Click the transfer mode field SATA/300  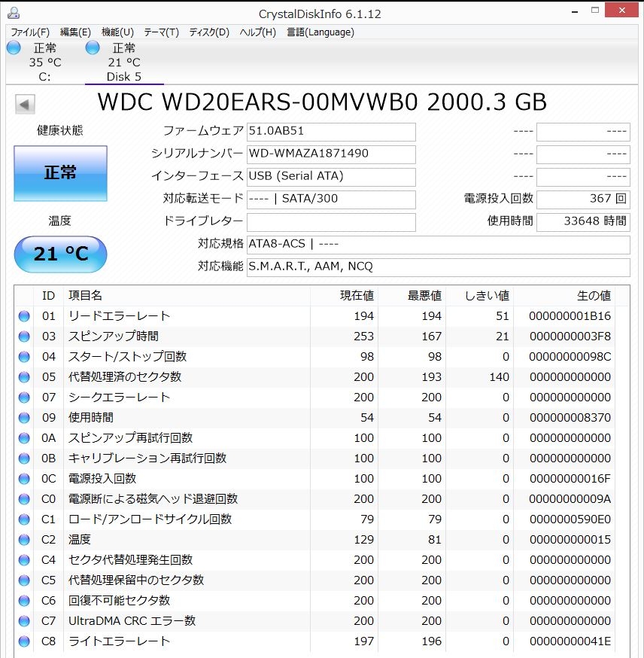pyautogui.click(x=331, y=200)
